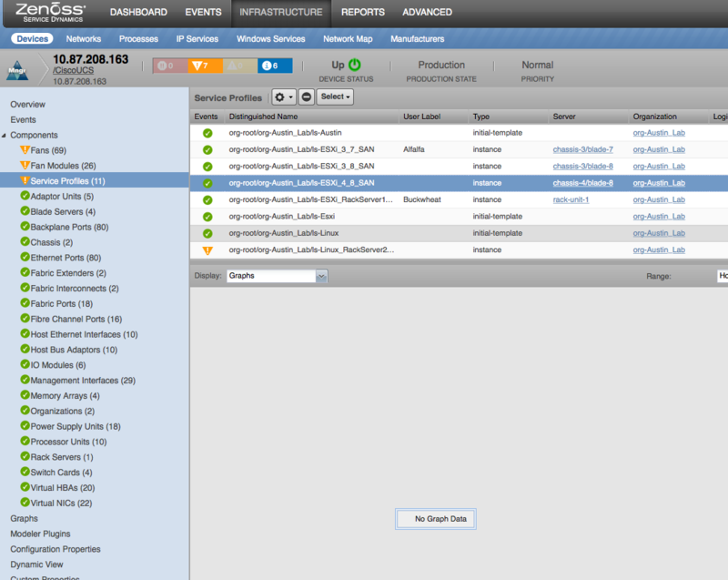Open the chassis-4/blade-8 server link

pyautogui.click(x=582, y=183)
